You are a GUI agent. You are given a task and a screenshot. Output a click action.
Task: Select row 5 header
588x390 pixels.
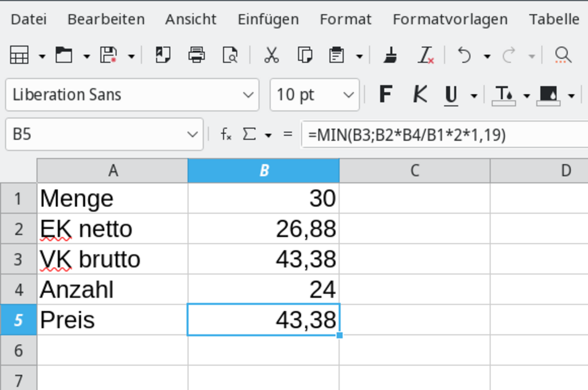(x=18, y=320)
